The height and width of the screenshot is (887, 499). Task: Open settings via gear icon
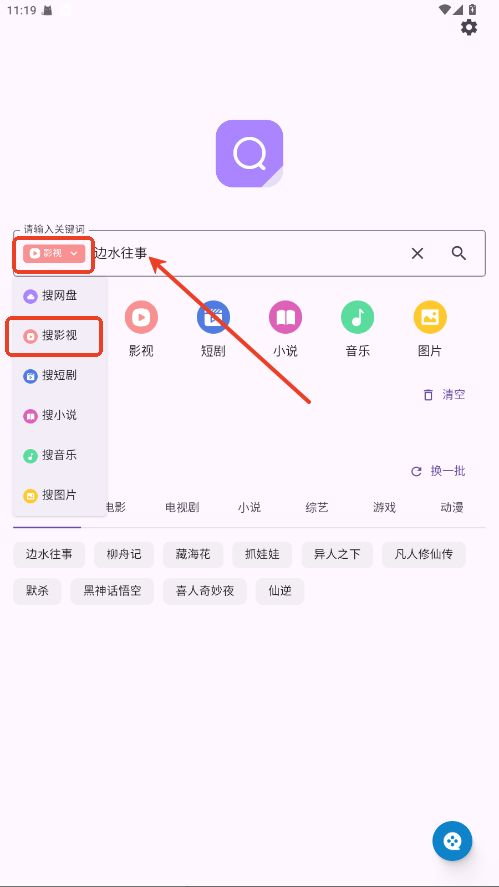coord(468,27)
